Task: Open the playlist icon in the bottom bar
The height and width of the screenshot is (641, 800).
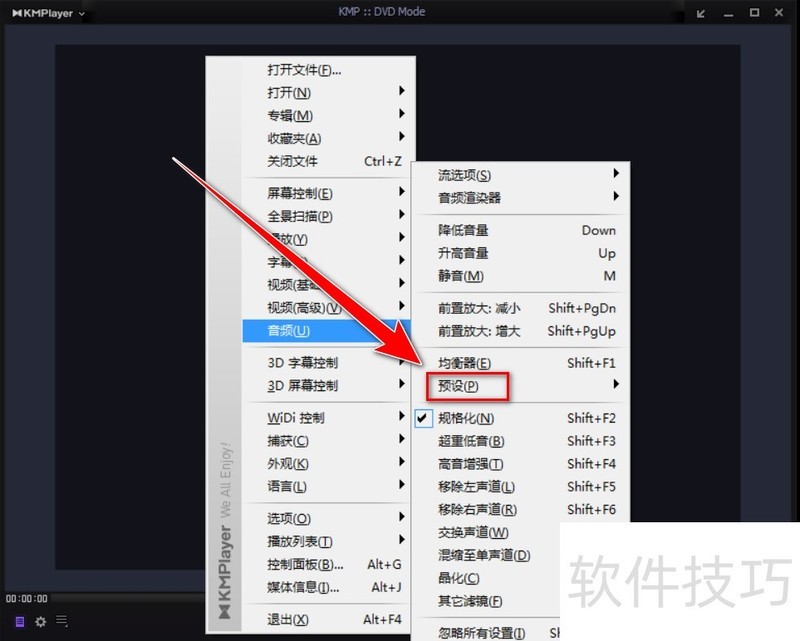Action: [18, 622]
